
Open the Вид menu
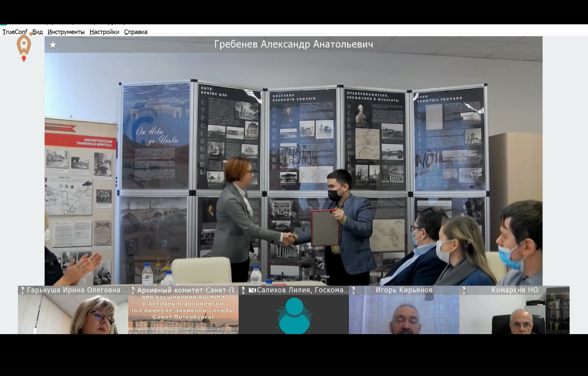[37, 32]
